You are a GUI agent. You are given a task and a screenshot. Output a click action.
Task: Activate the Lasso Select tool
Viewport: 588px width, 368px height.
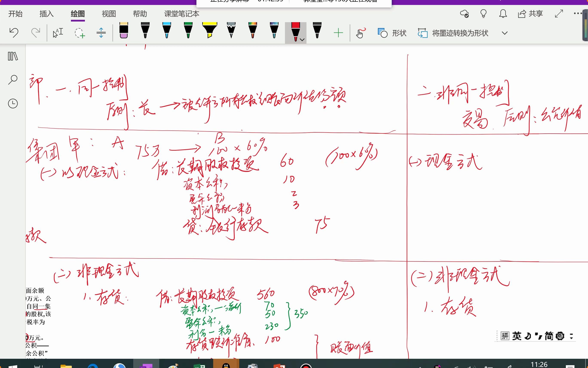click(x=80, y=33)
